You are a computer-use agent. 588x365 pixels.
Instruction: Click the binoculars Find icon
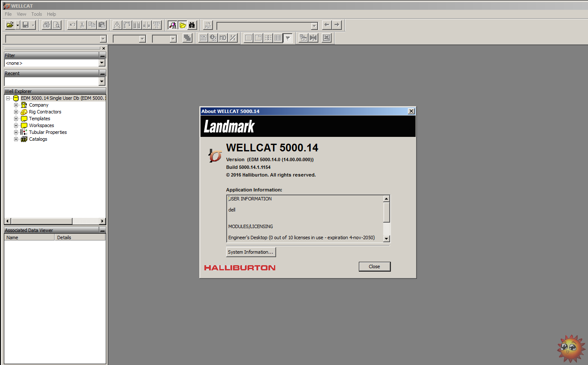(192, 25)
